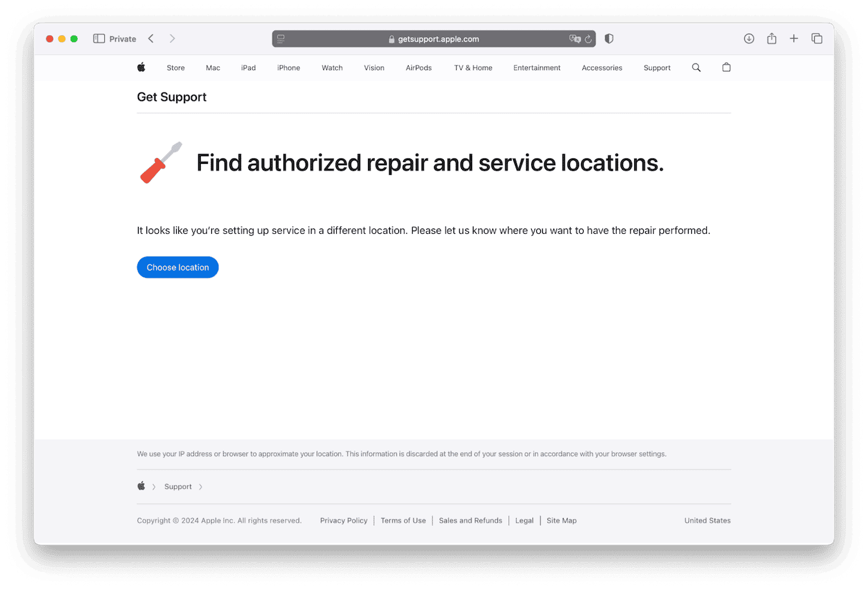The width and height of the screenshot is (868, 590).
Task: Click the Share icon
Action: click(771, 38)
